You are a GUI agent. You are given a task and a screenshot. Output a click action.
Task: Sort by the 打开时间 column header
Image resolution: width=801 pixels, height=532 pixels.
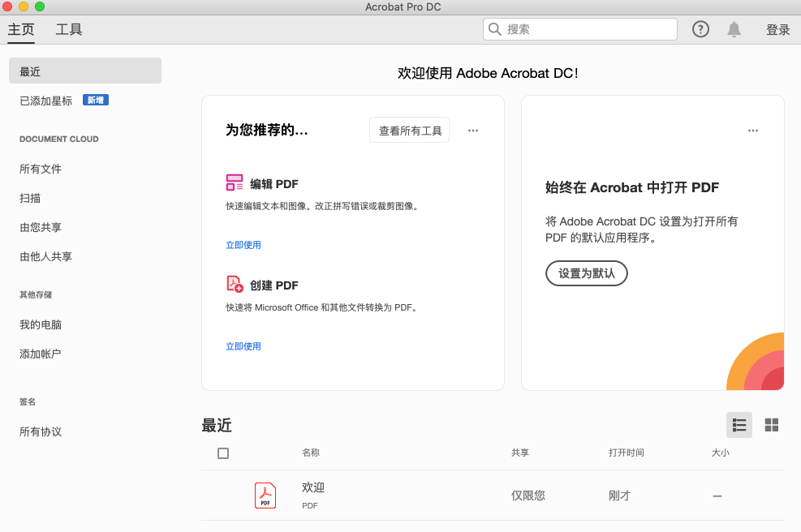(x=627, y=453)
